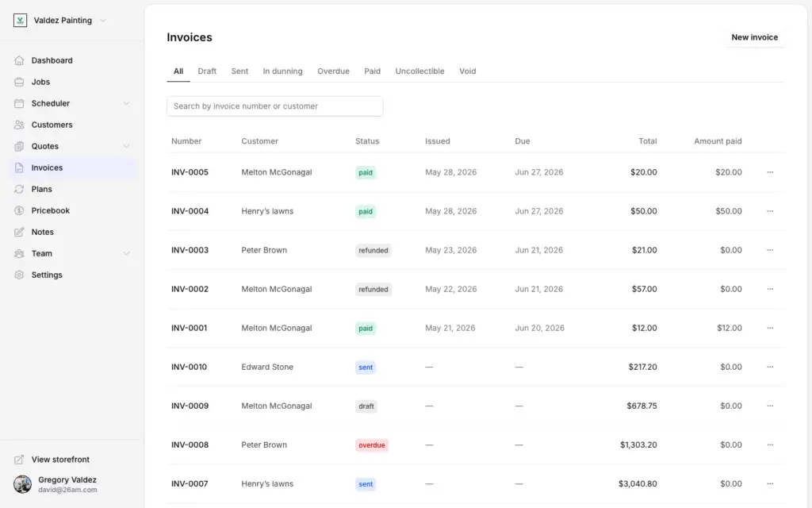
Task: Focus the invoice search field
Action: pyautogui.click(x=275, y=106)
